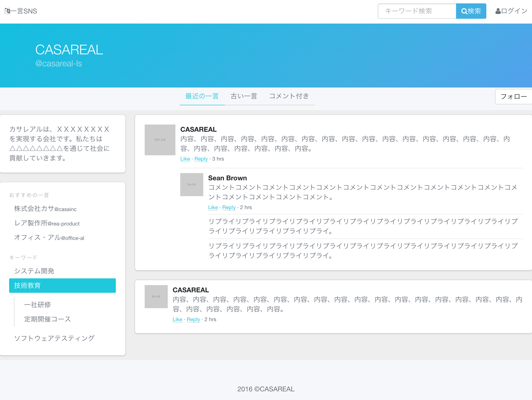
Task: Switch to the 古い一言 tab
Action: coord(243,96)
